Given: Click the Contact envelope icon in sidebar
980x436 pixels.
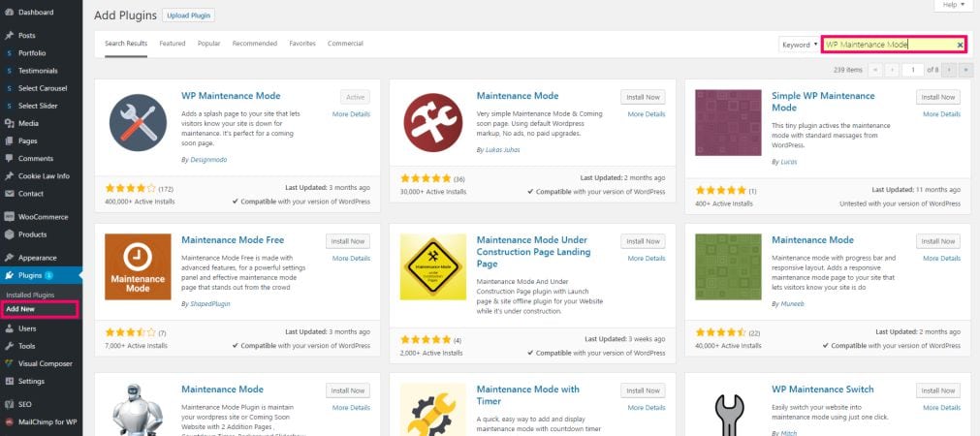Looking at the screenshot, I should click(9, 194).
